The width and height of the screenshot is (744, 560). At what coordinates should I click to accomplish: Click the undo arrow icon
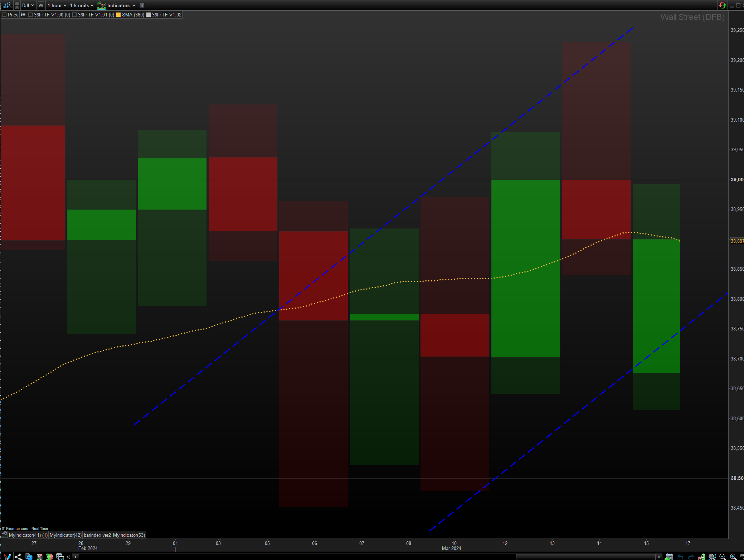click(x=680, y=557)
